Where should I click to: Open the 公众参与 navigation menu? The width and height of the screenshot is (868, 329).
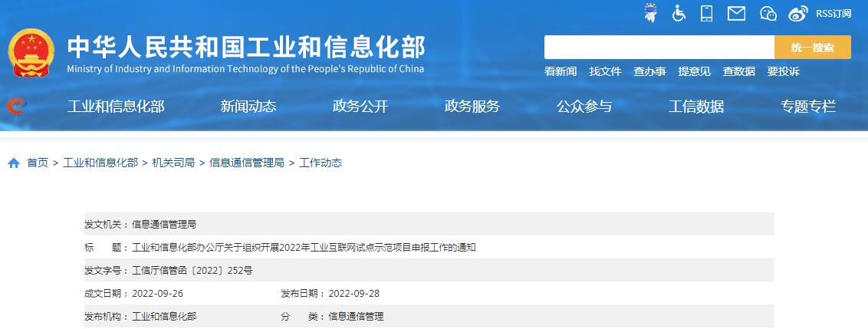tap(584, 107)
